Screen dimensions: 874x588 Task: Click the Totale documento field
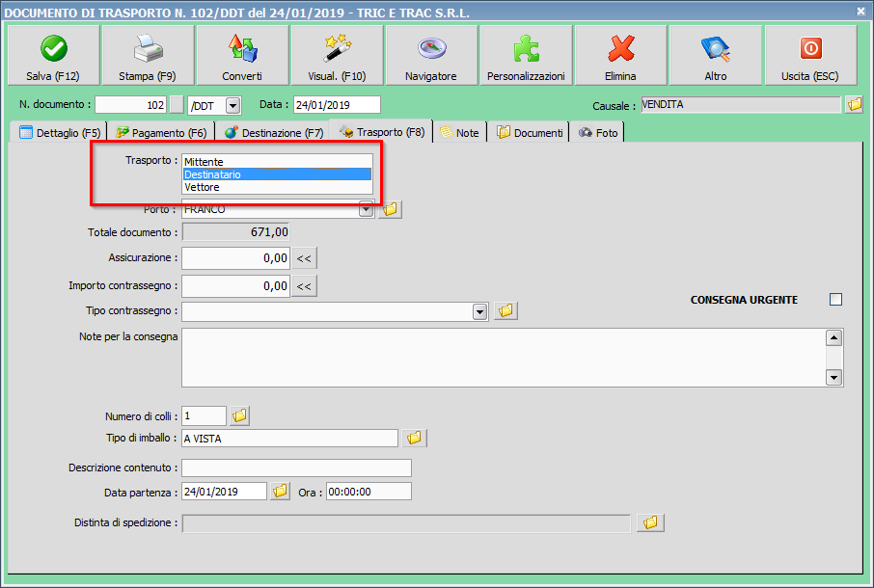(x=235, y=232)
